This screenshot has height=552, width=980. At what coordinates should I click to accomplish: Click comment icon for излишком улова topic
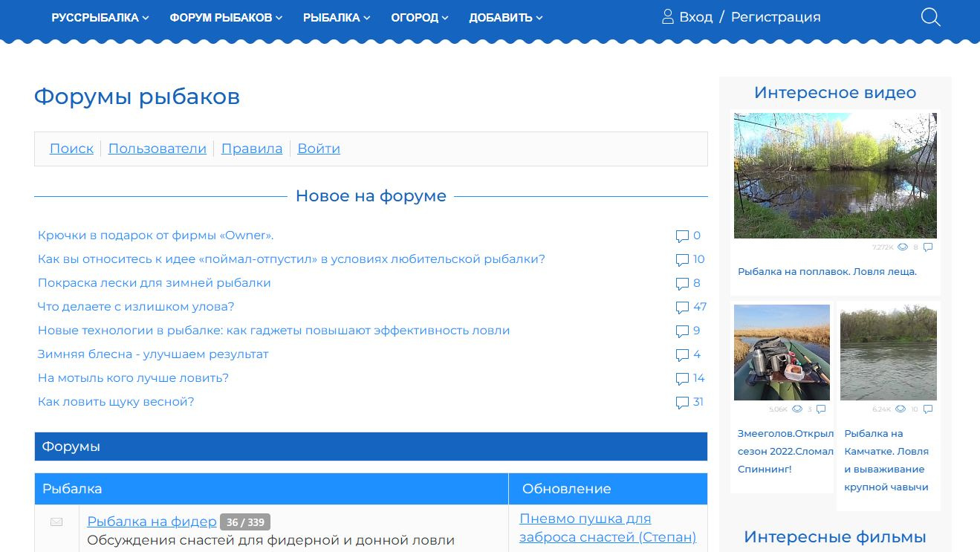click(x=682, y=308)
